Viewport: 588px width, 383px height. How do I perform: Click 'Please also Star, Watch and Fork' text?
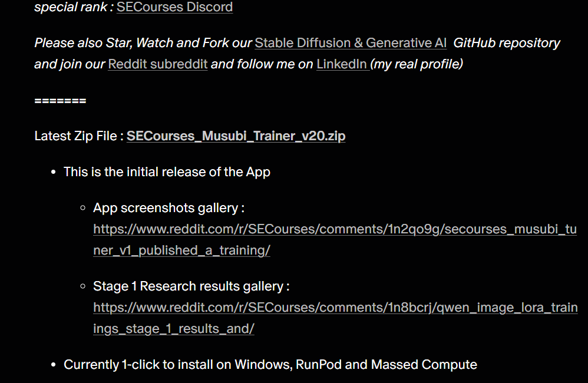(x=143, y=43)
